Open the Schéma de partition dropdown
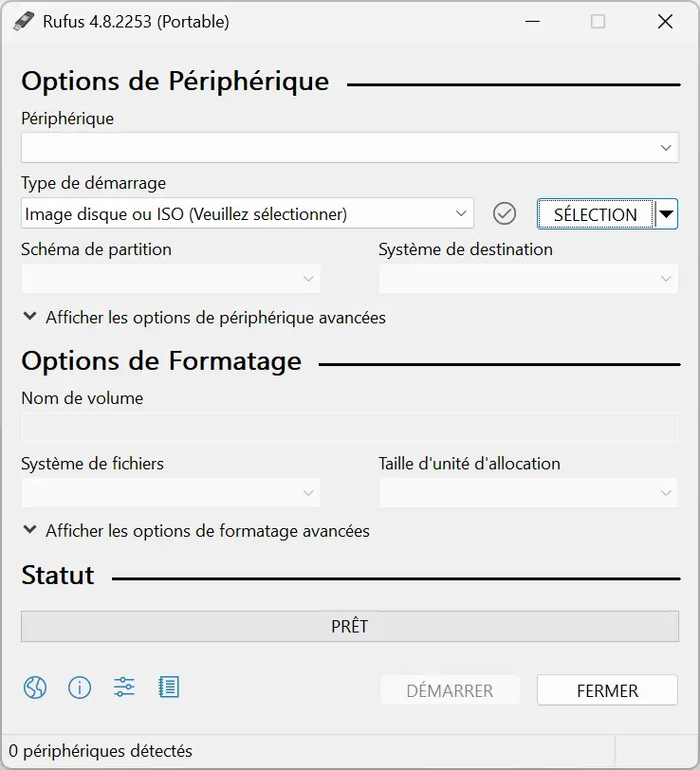Image resolution: width=700 pixels, height=770 pixels. pyautogui.click(x=171, y=279)
